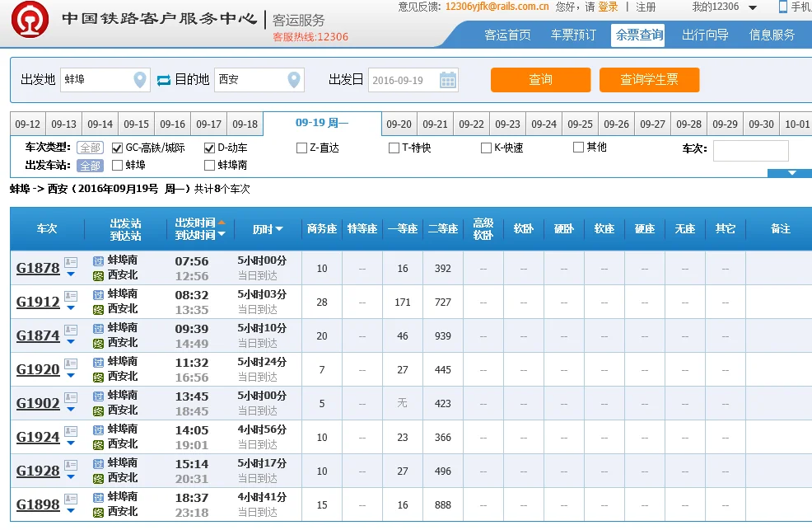Viewport: 812px width, 530px height.
Task: Uncheck the GC-高铁/城际 train type checkbox
Action: click(x=118, y=149)
